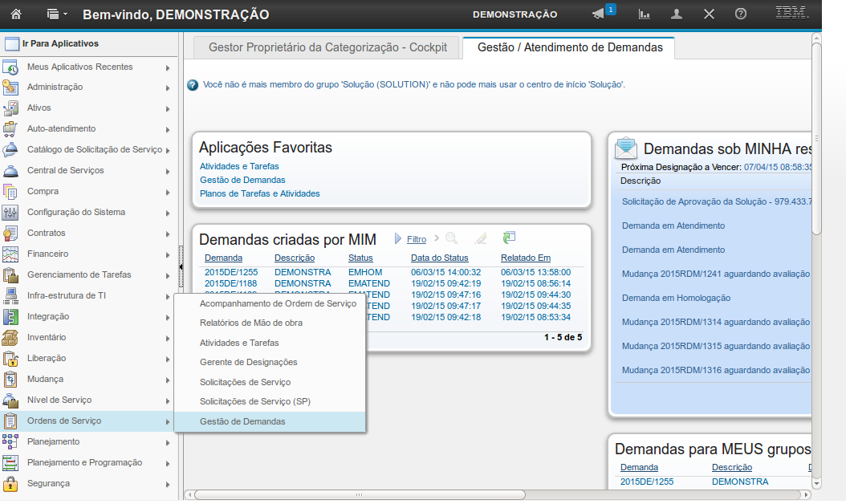Switch to Gestor Proprietário da Categorização tab

click(327, 47)
